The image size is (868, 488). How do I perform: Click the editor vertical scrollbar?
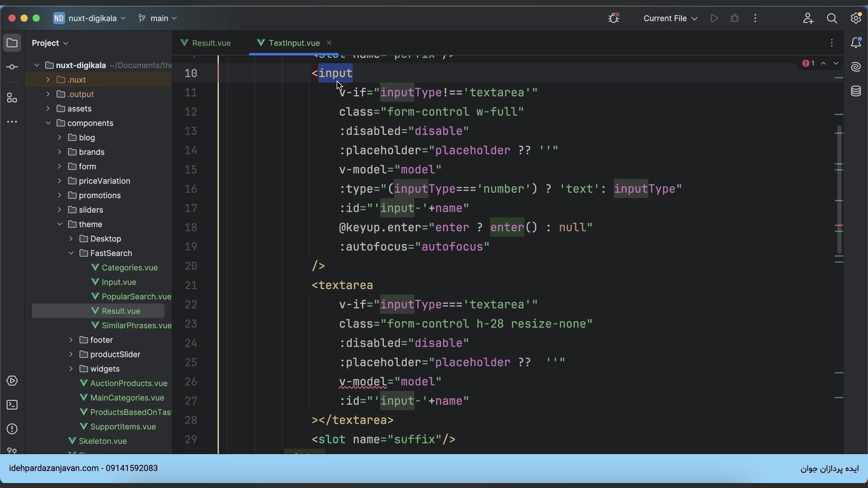point(839,190)
